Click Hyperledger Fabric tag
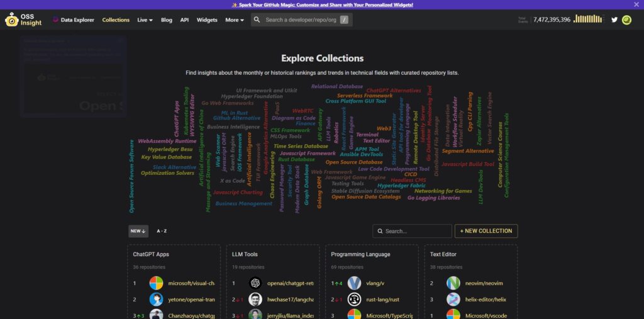This screenshot has width=644, height=319. click(x=401, y=186)
